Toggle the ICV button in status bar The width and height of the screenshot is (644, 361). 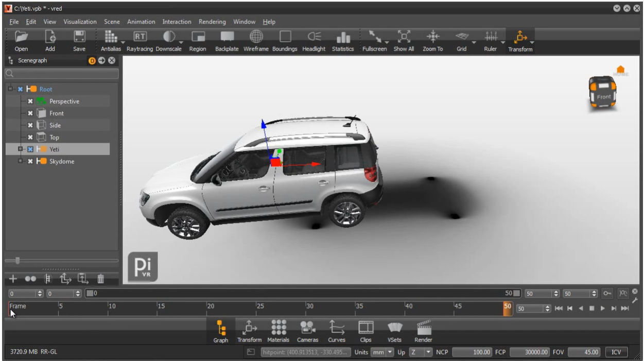(616, 352)
